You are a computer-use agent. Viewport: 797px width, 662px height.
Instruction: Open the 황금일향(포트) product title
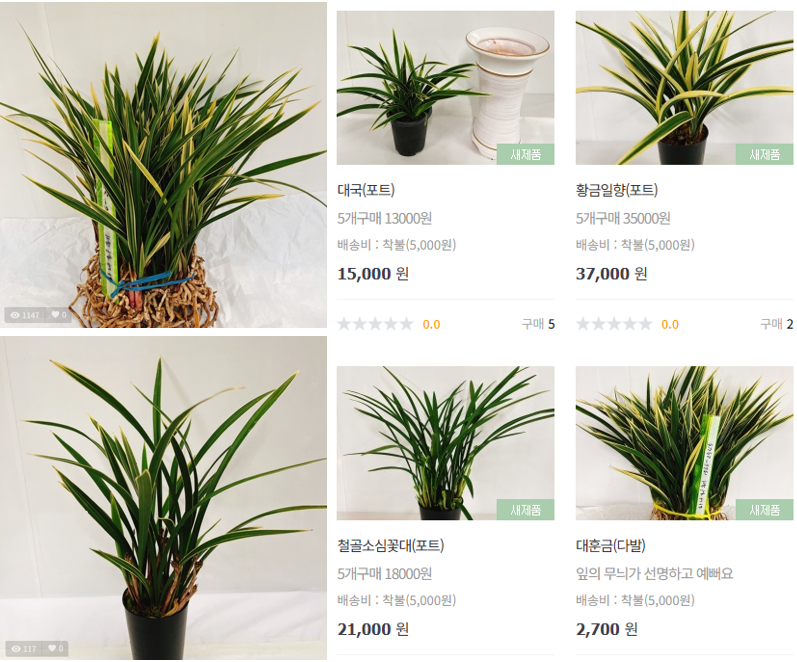[617, 190]
